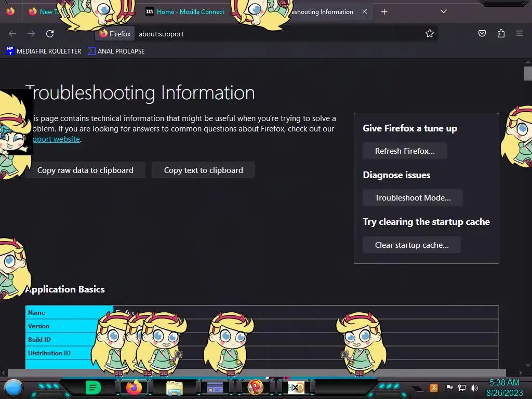
Task: Open File Explorer from the taskbar
Action: click(x=175, y=388)
